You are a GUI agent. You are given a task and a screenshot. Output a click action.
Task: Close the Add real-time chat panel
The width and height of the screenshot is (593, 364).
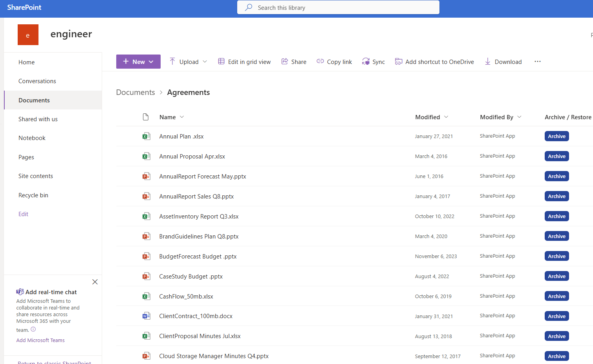[x=95, y=282]
